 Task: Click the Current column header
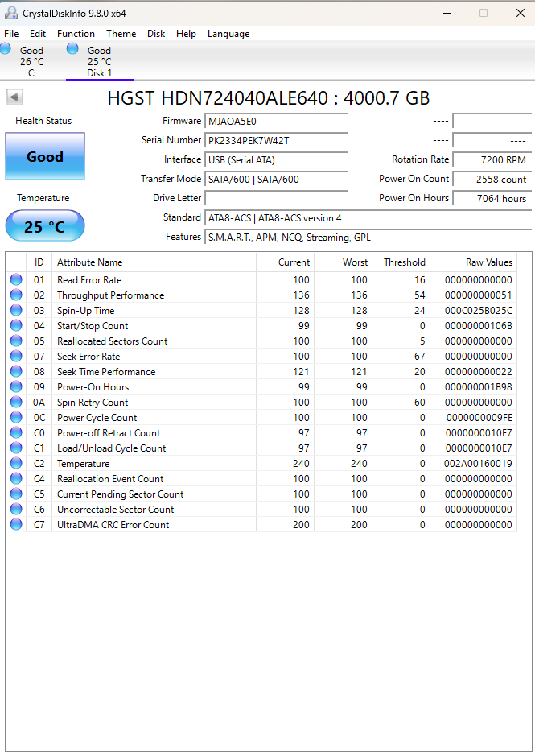coord(286,262)
